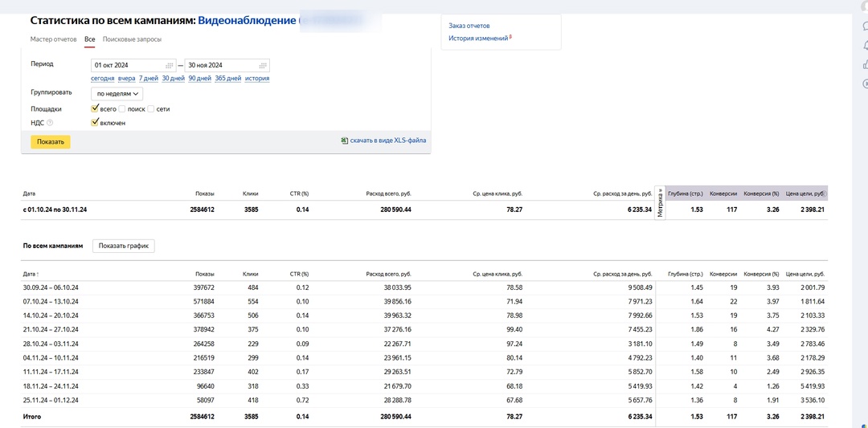Viewport: 868px width, 428px height.
Task: Click 'Ср. цена клика, руб.' header in lower table
Action: click(x=498, y=275)
